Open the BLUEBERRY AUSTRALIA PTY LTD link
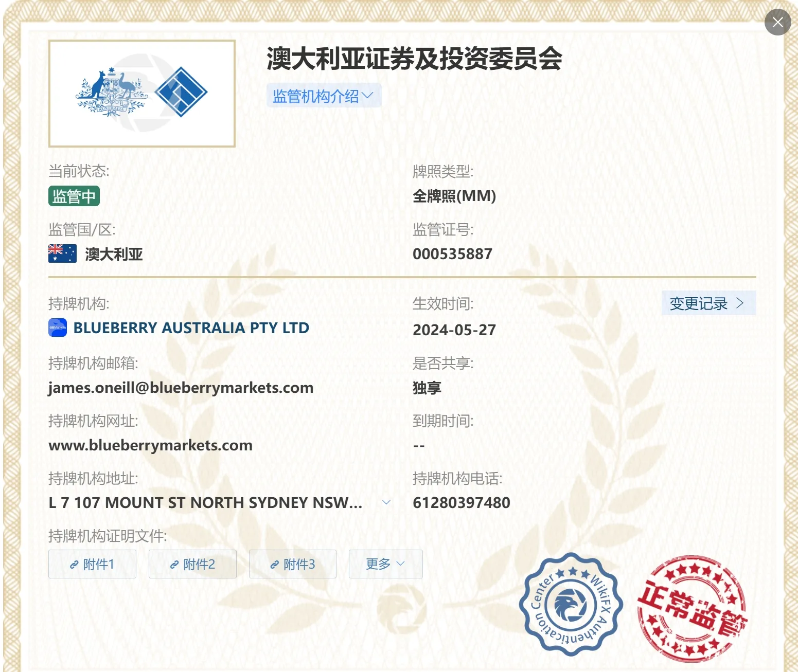 pyautogui.click(x=191, y=328)
